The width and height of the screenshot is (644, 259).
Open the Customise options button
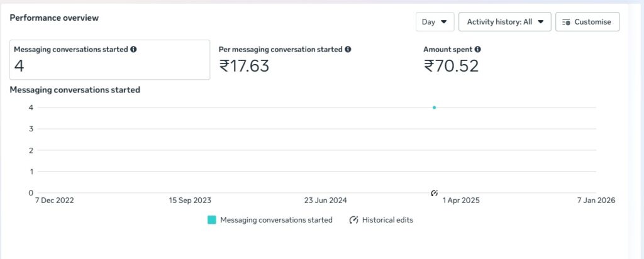click(x=587, y=22)
